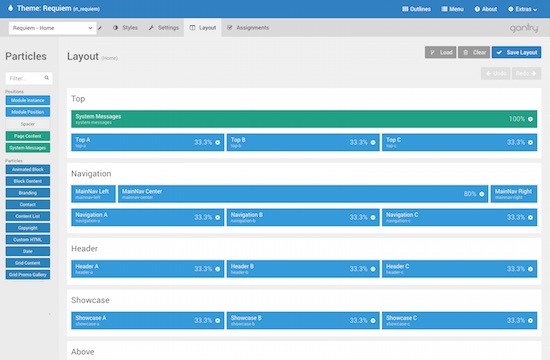Open settings gear of Header C block
Screen dimensions: 550x360
530,269
